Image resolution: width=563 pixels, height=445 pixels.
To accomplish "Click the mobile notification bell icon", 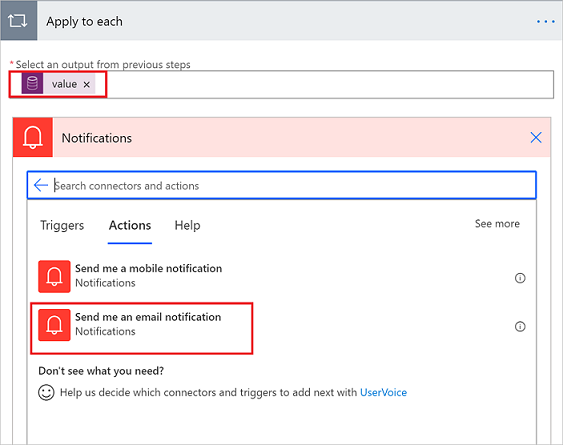I will pyautogui.click(x=54, y=276).
